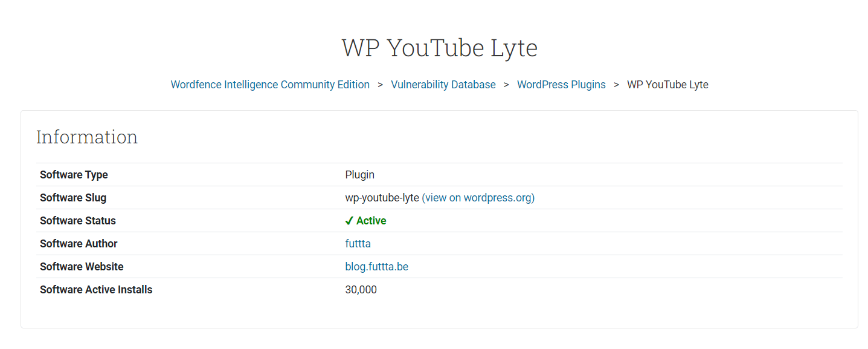
Task: Open the futtta author profile link
Action: click(358, 243)
